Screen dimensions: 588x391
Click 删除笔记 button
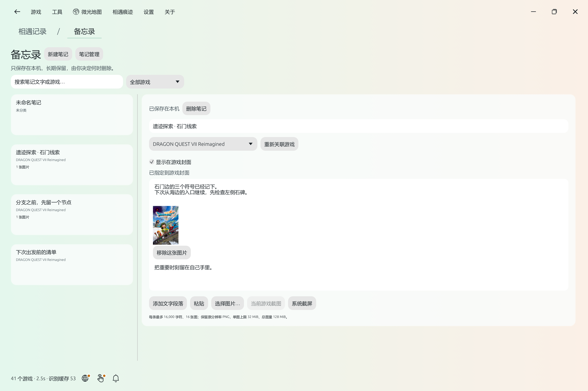click(x=196, y=109)
